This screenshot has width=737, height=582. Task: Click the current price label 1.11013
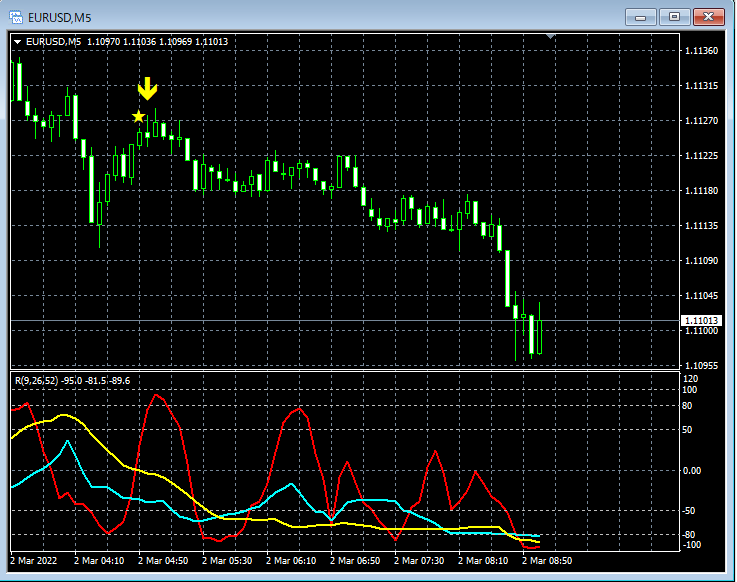(x=700, y=321)
